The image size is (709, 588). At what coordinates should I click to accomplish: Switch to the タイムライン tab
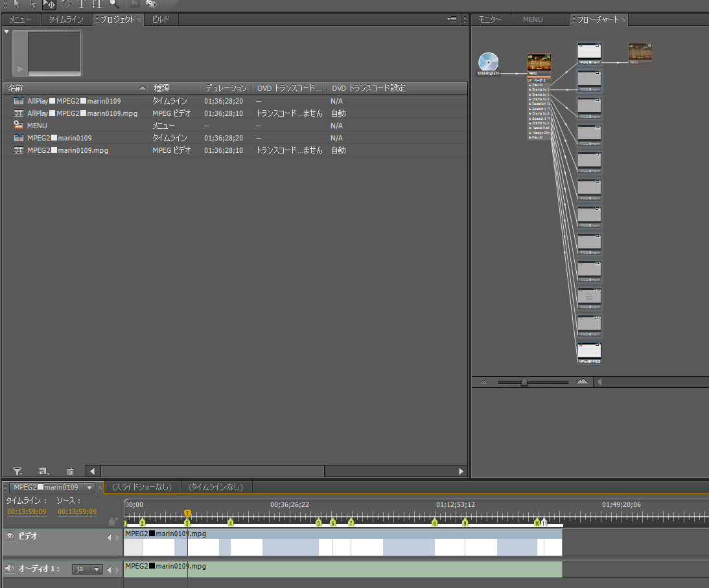click(x=66, y=19)
